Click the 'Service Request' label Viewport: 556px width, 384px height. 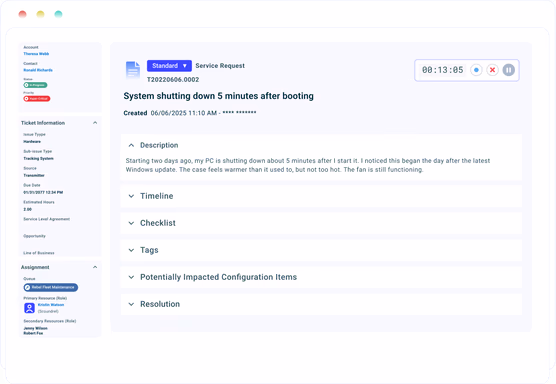(x=220, y=66)
